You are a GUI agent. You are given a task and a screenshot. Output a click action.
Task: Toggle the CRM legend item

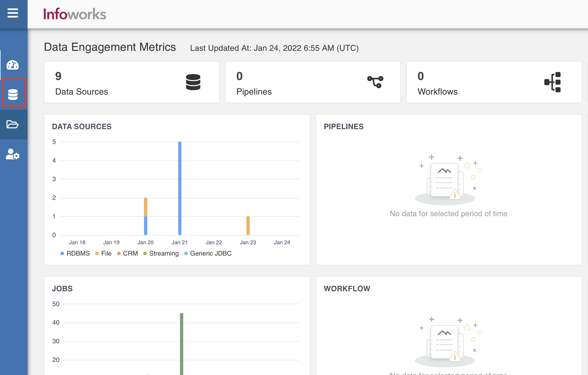[x=127, y=253]
